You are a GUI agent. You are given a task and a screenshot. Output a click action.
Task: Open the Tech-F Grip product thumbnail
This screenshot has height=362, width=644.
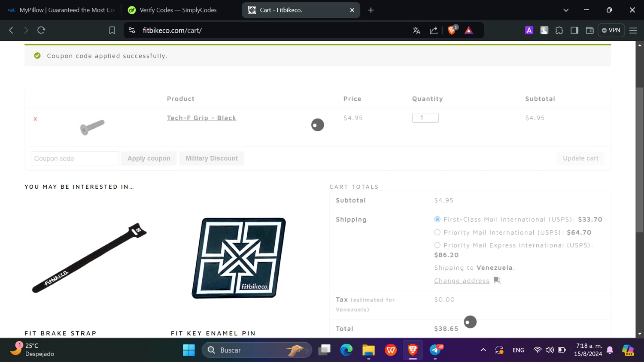pos(92,127)
